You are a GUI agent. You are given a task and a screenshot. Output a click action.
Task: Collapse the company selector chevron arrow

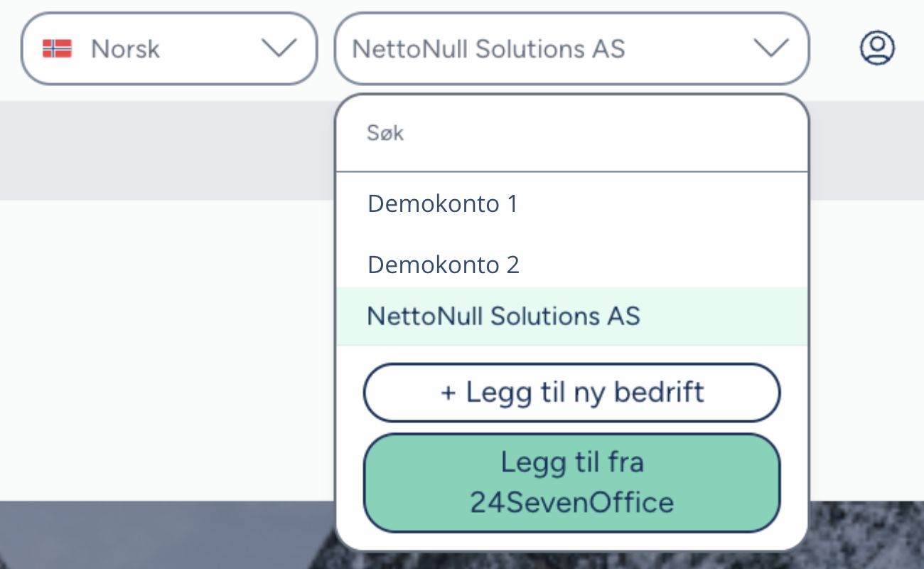pos(770,48)
